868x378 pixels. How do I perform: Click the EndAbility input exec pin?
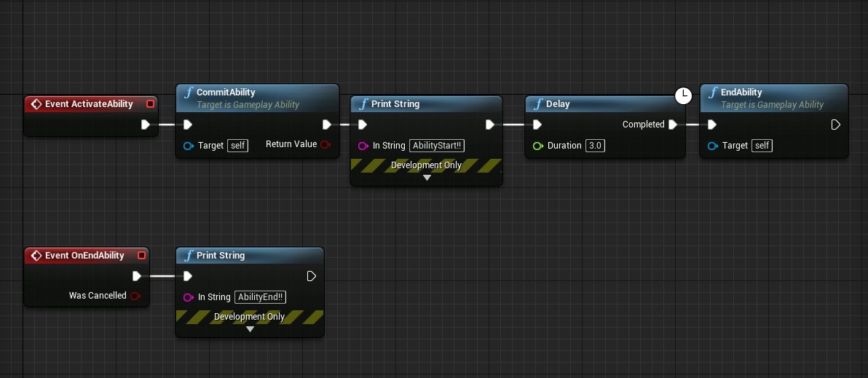[712, 125]
